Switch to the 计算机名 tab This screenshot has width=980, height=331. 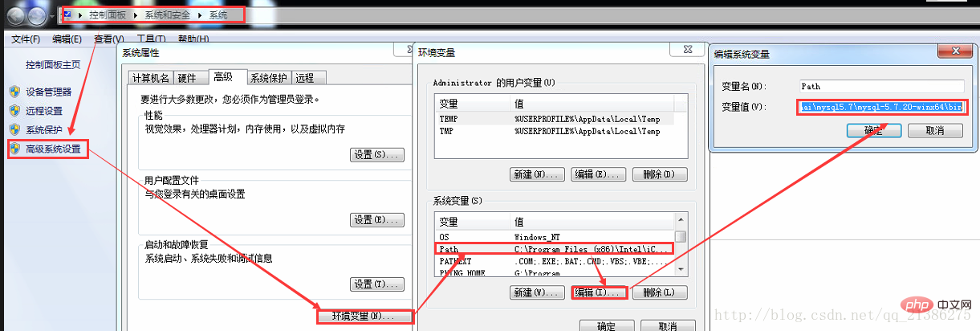point(151,78)
